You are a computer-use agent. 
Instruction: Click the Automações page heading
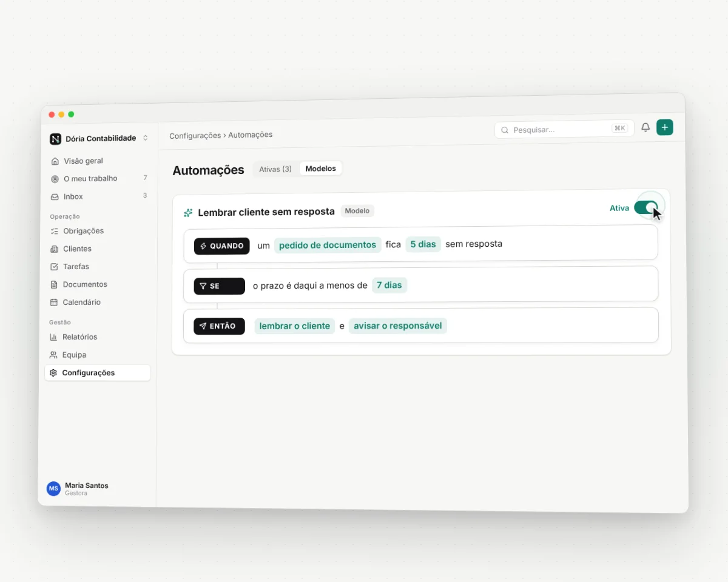(208, 170)
